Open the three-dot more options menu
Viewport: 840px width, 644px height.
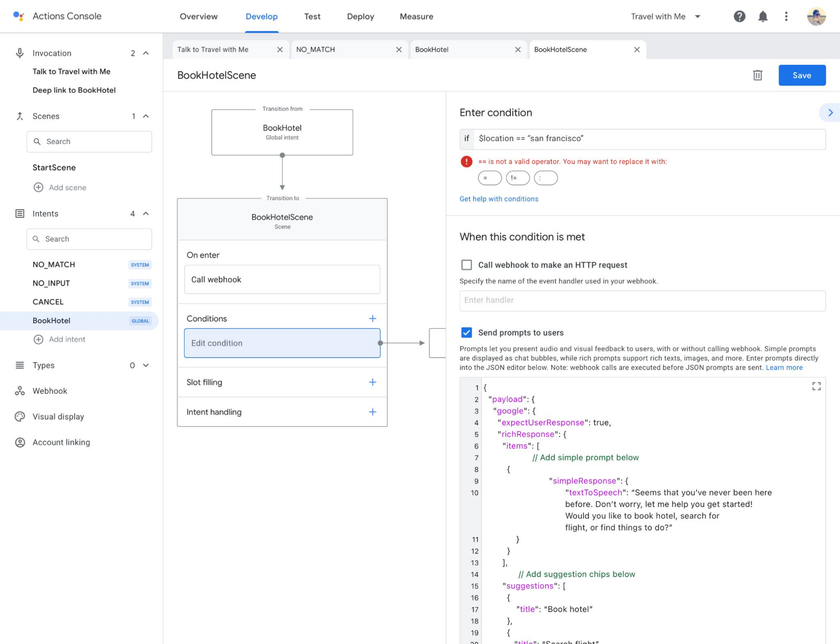(x=786, y=16)
